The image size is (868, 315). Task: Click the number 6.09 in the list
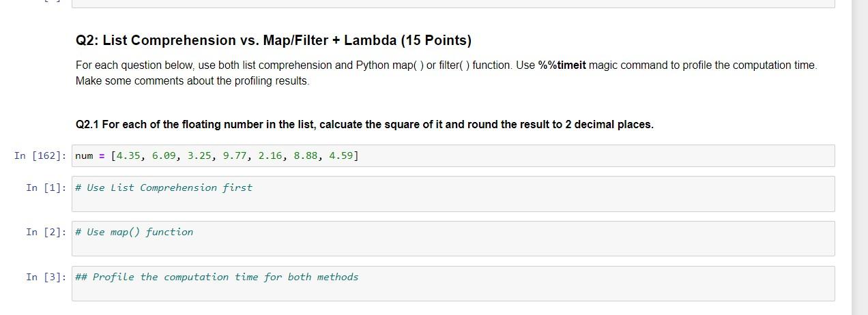[164, 155]
